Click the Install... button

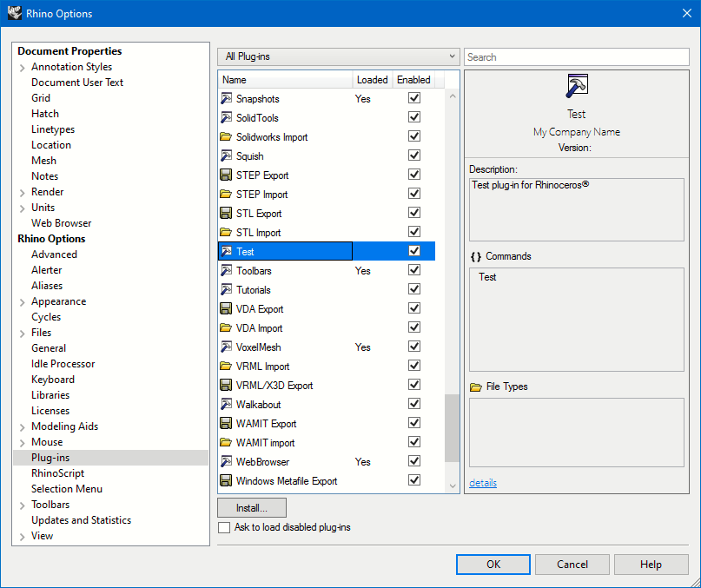(x=252, y=508)
